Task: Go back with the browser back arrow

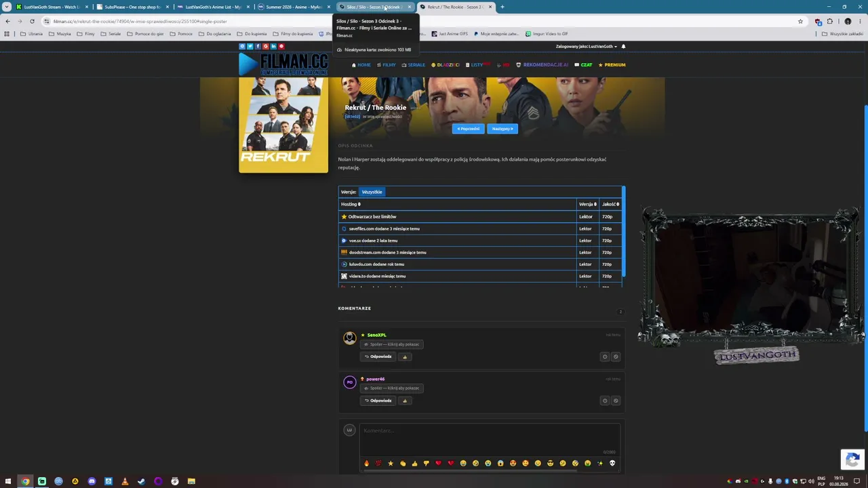Action: coord(7,21)
